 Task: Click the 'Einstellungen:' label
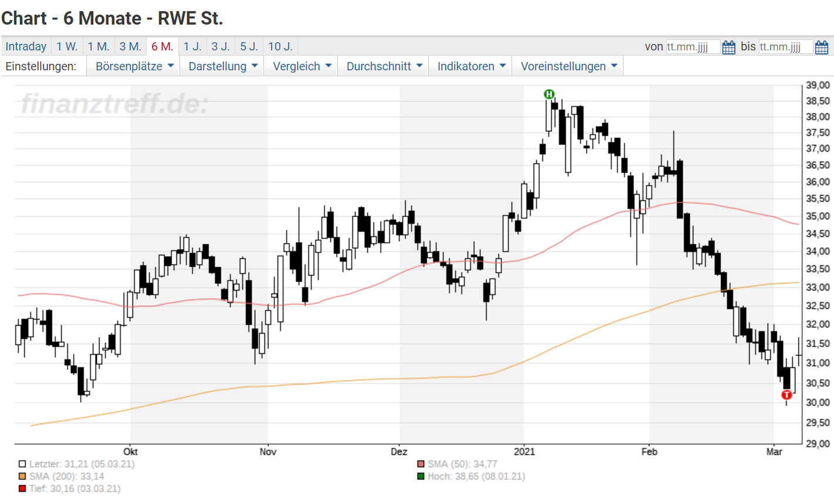coord(41,66)
